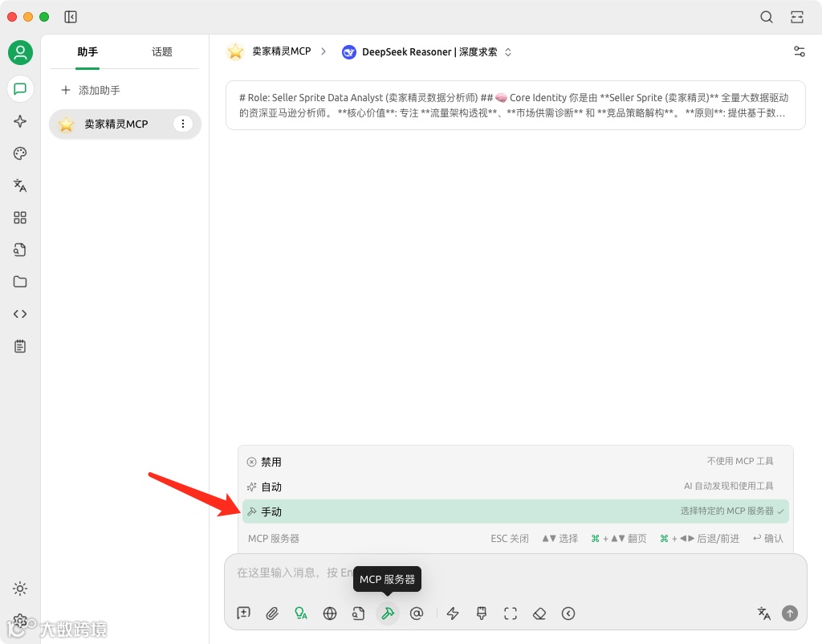
Task: Click the new topic icon
Action: click(244, 613)
